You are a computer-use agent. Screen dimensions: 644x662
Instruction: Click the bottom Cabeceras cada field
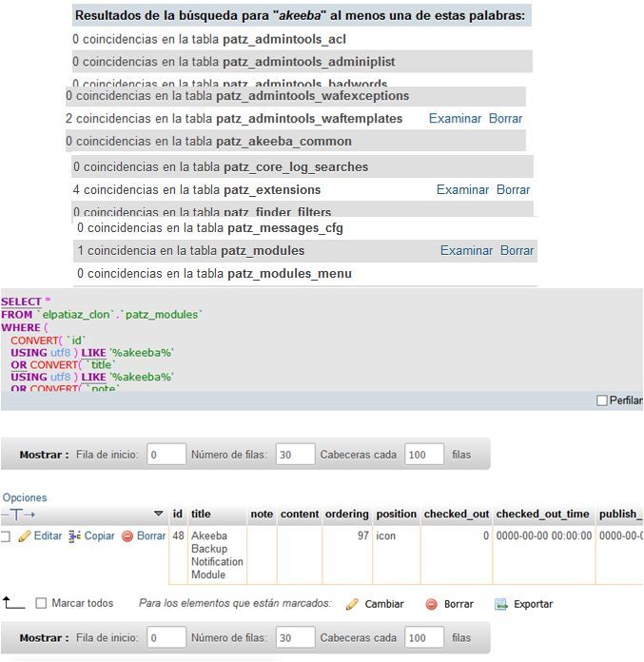[424, 637]
